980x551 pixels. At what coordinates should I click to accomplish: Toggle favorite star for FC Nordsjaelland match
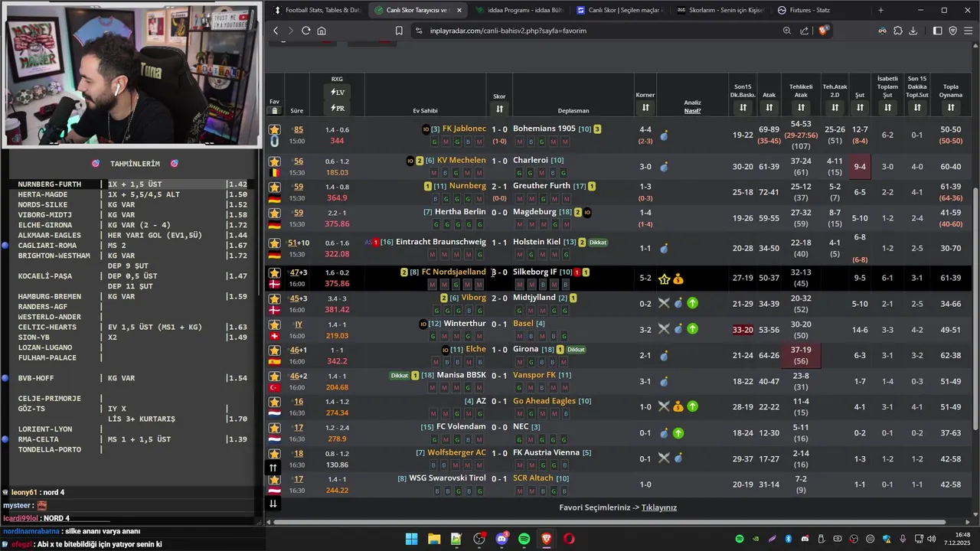(274, 273)
